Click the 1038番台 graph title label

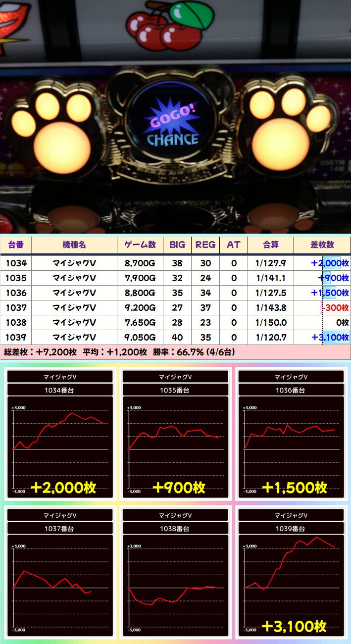coord(176,529)
